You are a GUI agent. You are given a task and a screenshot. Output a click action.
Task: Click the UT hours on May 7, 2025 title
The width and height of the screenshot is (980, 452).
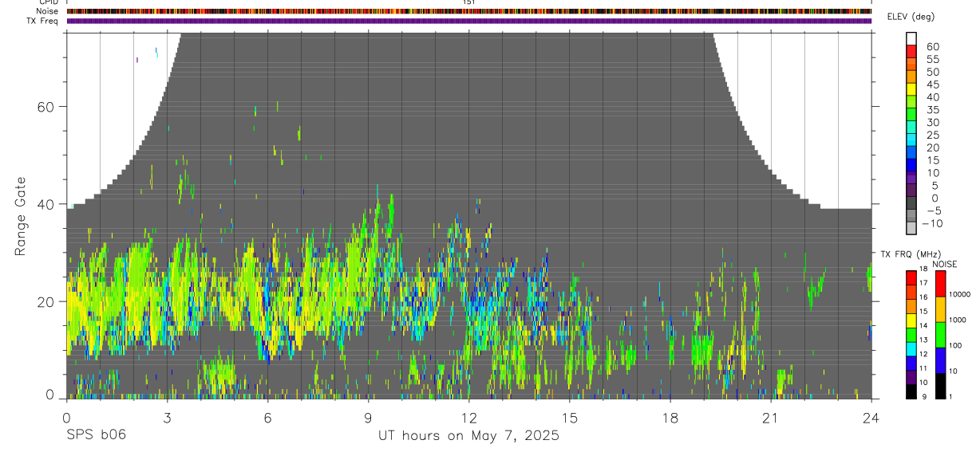(468, 435)
